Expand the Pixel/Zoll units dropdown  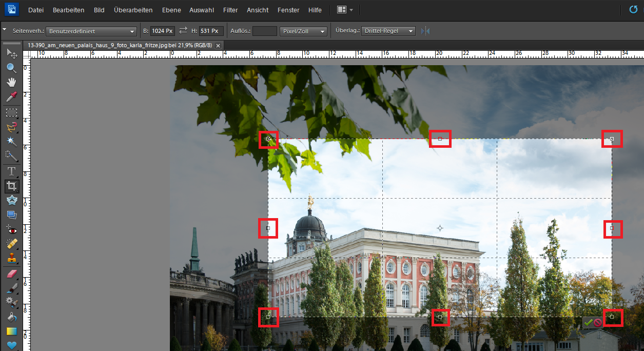[x=304, y=31]
